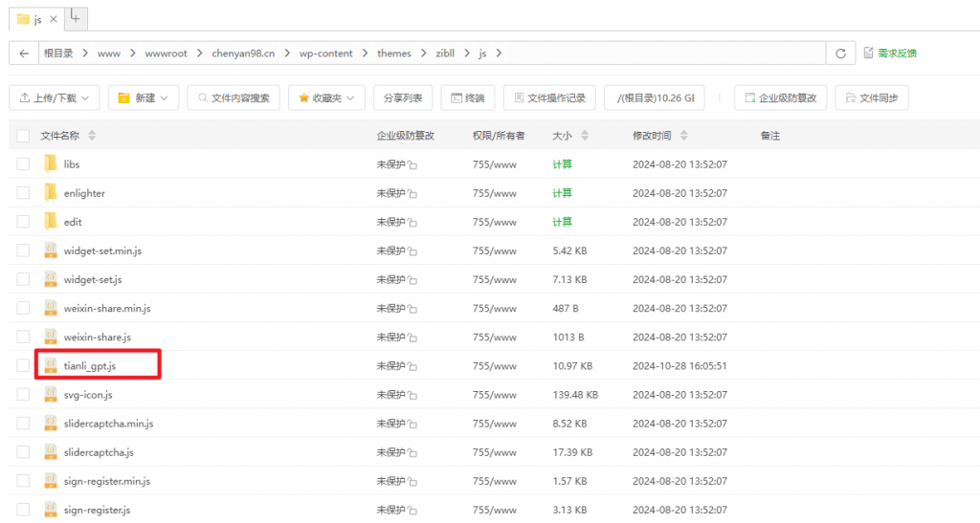980x523 pixels.
Task: Expand the chevron after js breadcrumb
Action: (498, 54)
